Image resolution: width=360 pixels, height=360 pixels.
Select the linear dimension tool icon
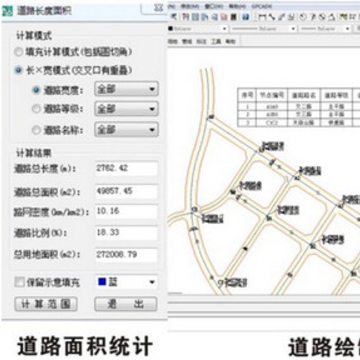click(262, 17)
